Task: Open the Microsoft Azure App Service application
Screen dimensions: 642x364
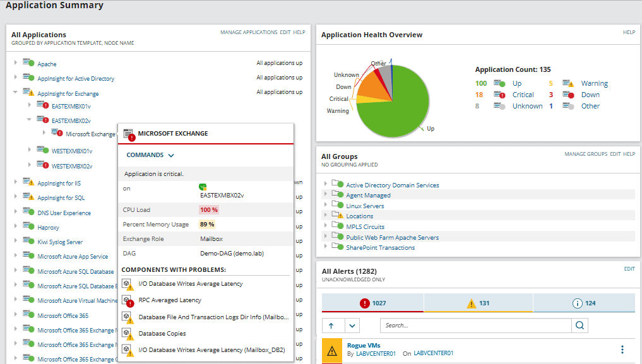Action: (x=73, y=256)
